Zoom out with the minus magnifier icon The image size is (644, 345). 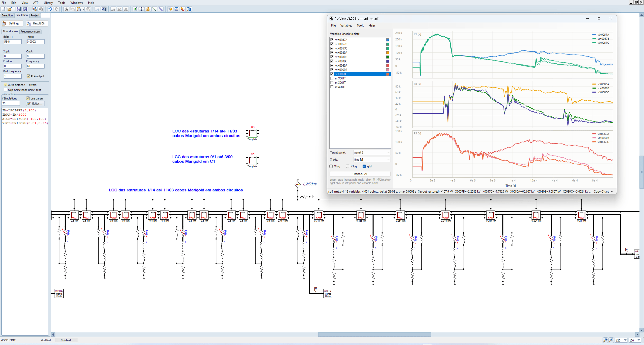click(x=605, y=340)
